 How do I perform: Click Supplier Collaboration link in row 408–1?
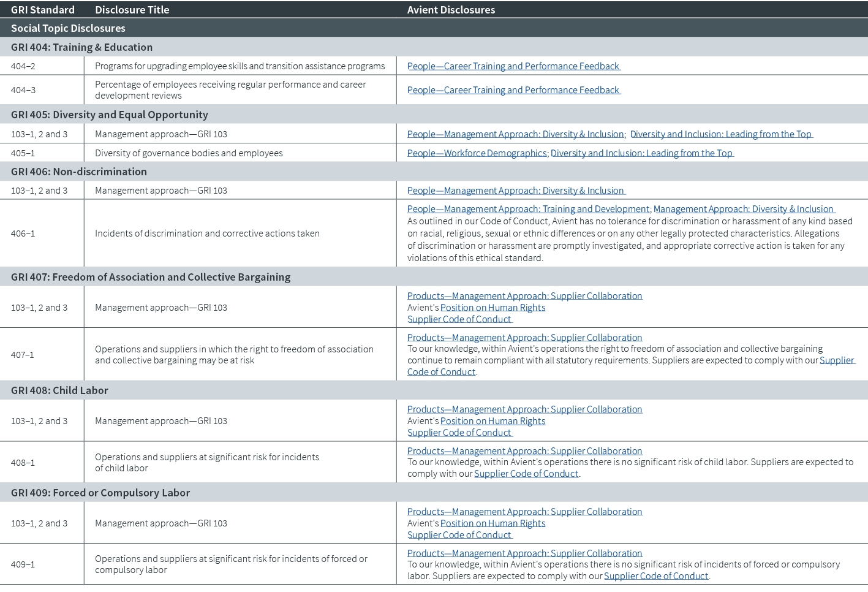click(x=524, y=451)
